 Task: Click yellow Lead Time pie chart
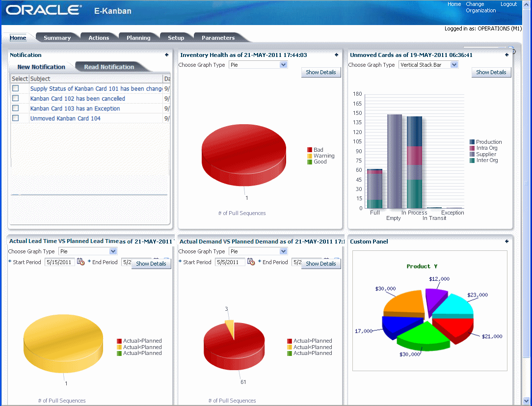tap(63, 344)
